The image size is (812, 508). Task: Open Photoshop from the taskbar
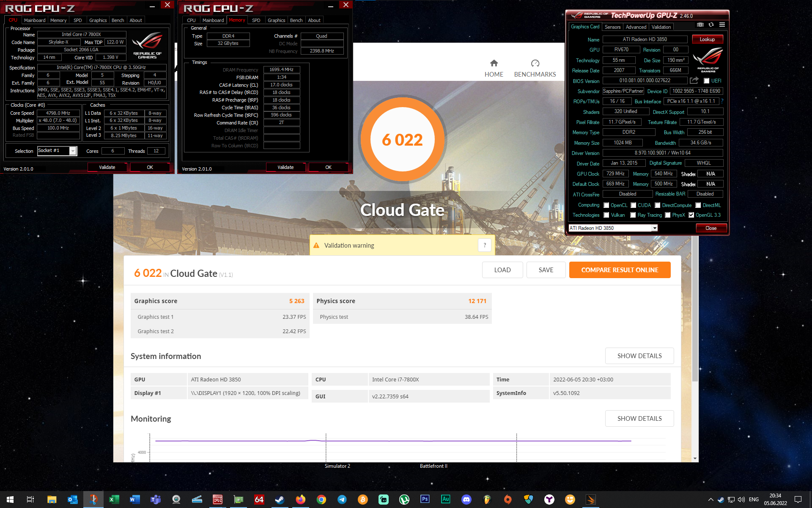(425, 500)
